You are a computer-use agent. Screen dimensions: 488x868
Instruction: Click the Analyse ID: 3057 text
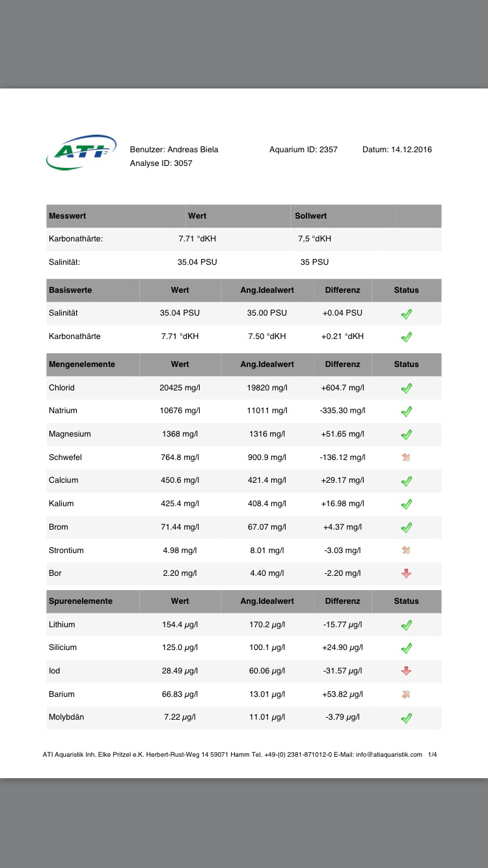click(161, 163)
